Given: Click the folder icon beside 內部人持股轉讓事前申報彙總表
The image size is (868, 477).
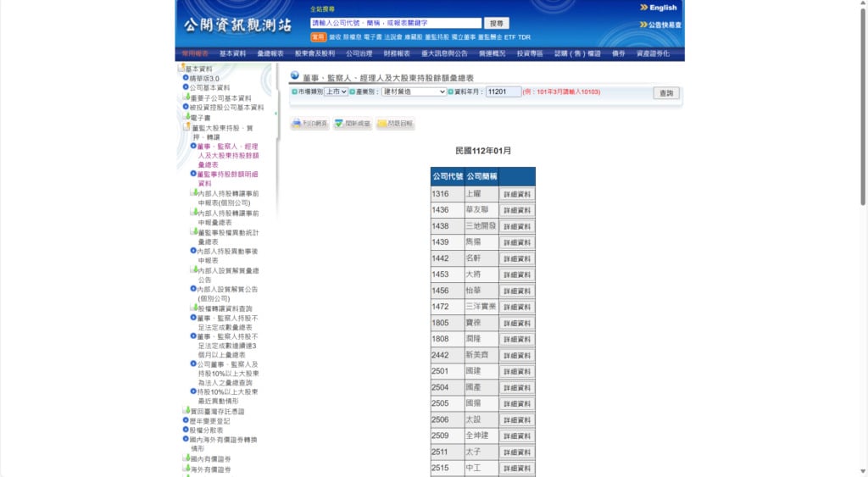Looking at the screenshot, I should 194,212.
